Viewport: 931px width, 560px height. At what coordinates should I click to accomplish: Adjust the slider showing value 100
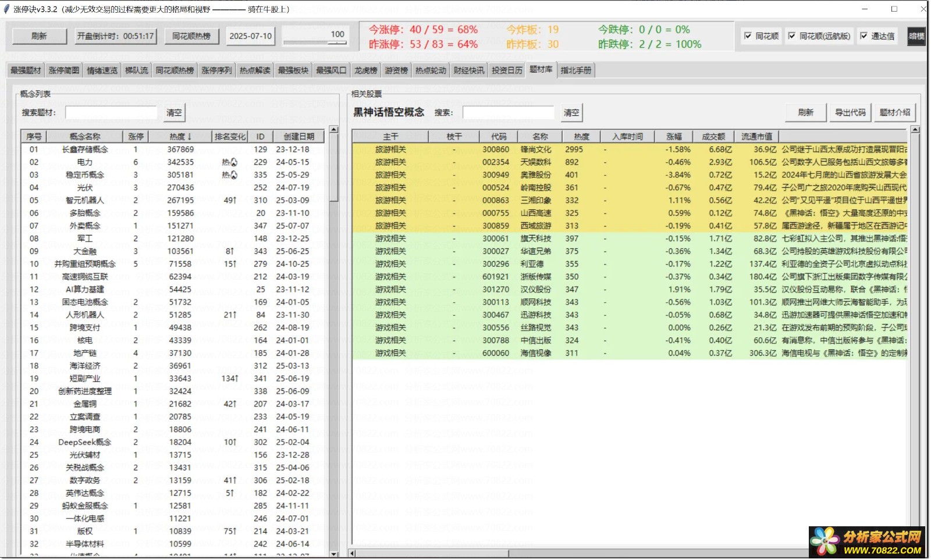tap(315, 42)
